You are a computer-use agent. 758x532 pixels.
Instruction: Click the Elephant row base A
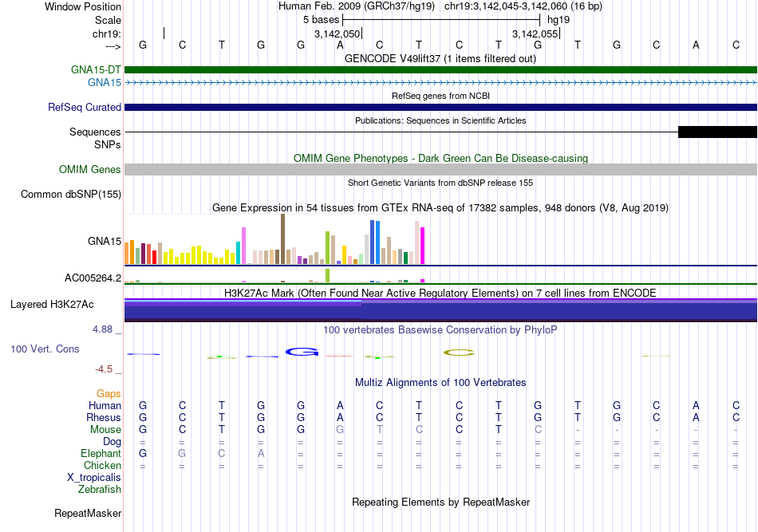click(261, 453)
